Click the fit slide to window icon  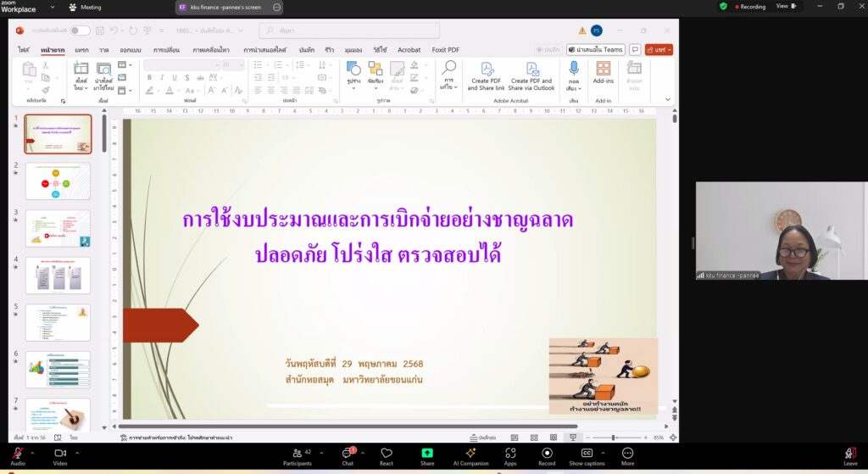(x=673, y=438)
